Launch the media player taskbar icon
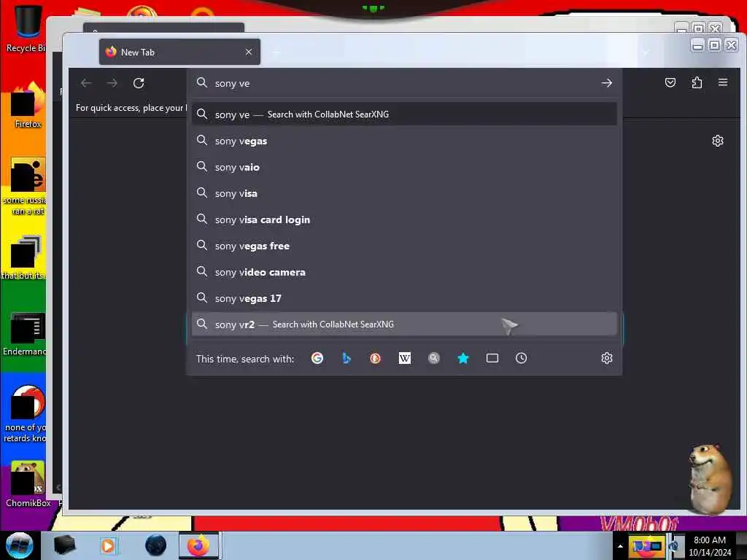The image size is (747, 560). point(108,545)
